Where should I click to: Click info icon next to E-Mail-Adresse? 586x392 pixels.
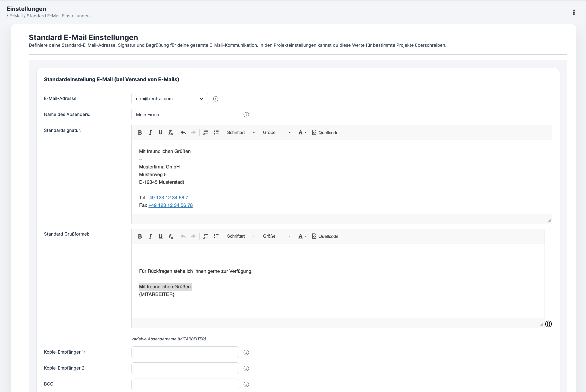216,99
